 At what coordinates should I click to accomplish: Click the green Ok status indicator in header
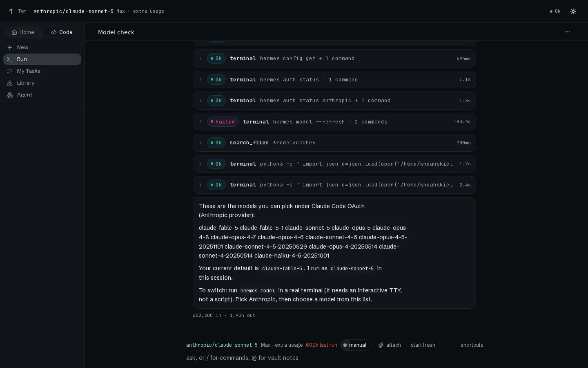(555, 11)
